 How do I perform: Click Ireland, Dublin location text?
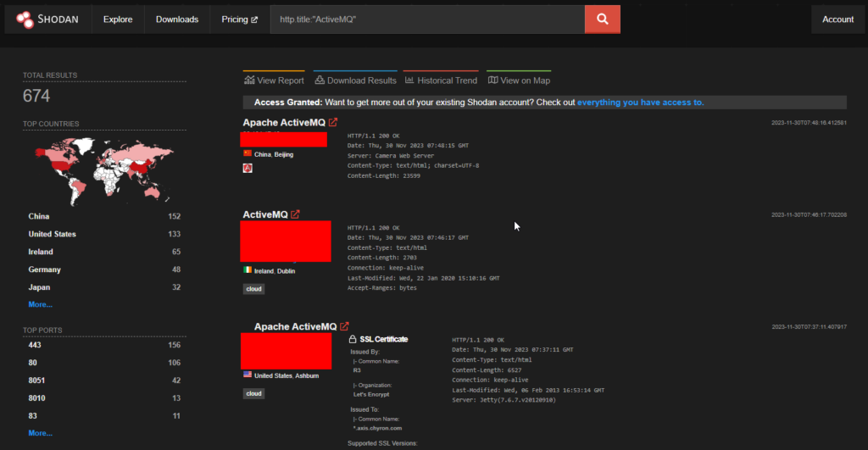coord(275,271)
